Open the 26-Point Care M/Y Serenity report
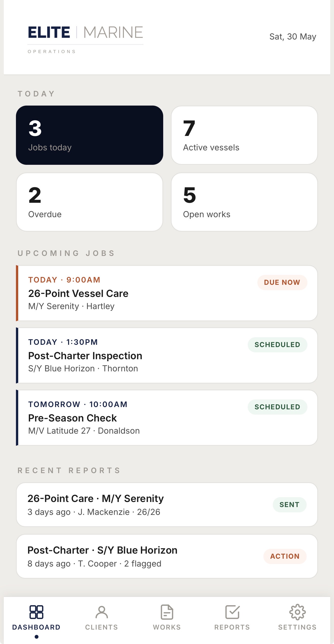This screenshot has height=644, width=334. pyautogui.click(x=167, y=505)
